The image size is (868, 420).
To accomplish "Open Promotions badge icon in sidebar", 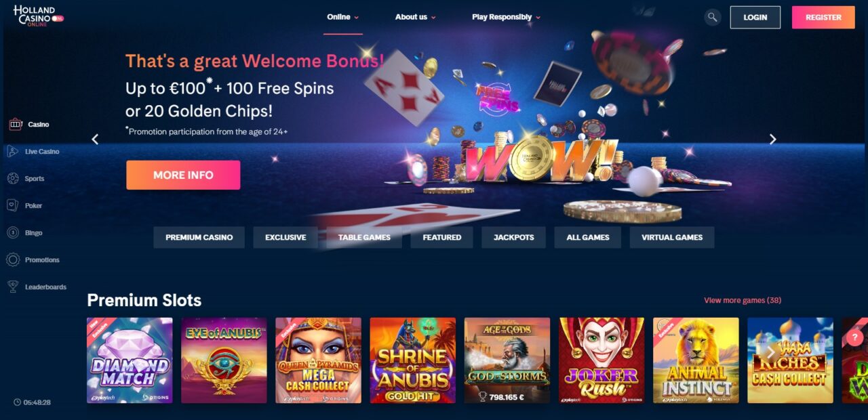I will pyautogui.click(x=12, y=260).
